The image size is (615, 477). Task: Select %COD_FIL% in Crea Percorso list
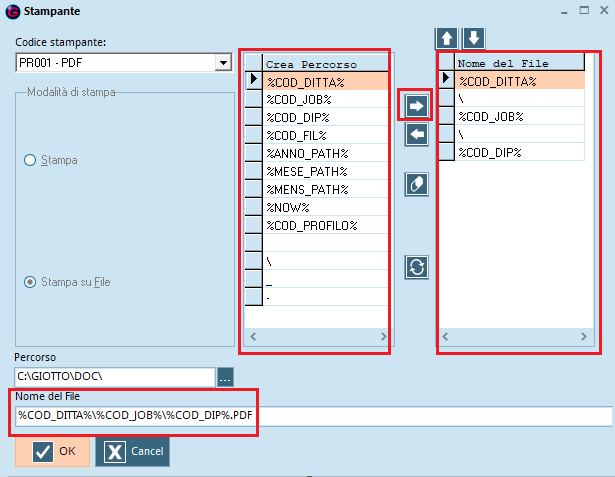[325, 136]
